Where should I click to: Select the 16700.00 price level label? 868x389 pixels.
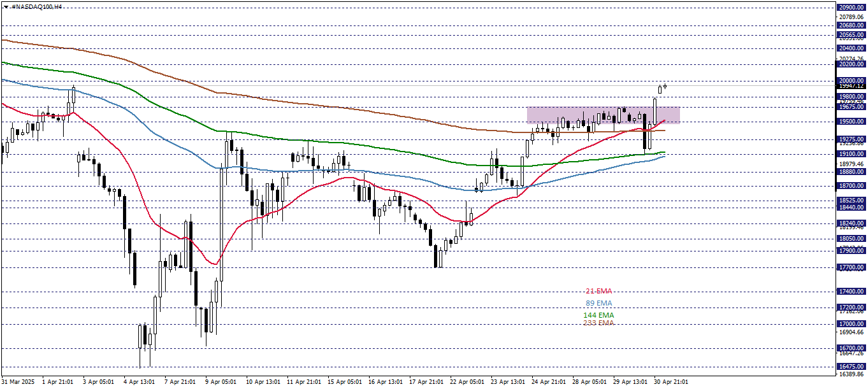(851, 348)
